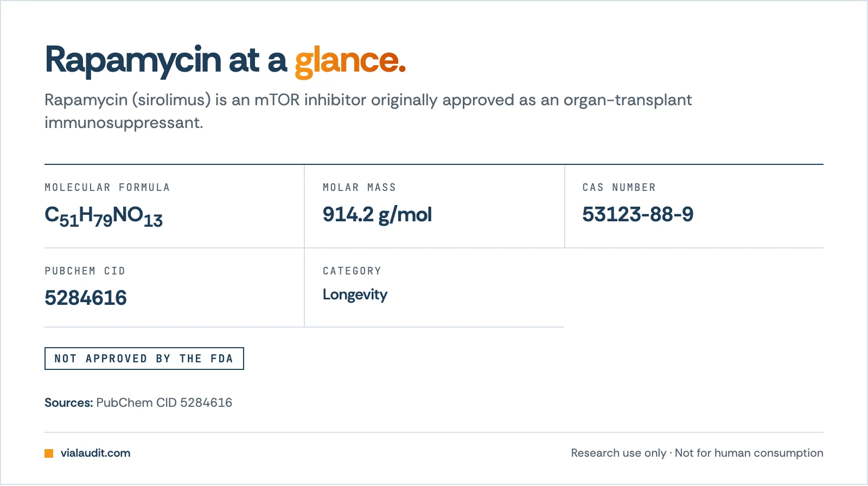Click the orange square icon beside vialaudit.com
The width and height of the screenshot is (868, 486).
pos(49,453)
